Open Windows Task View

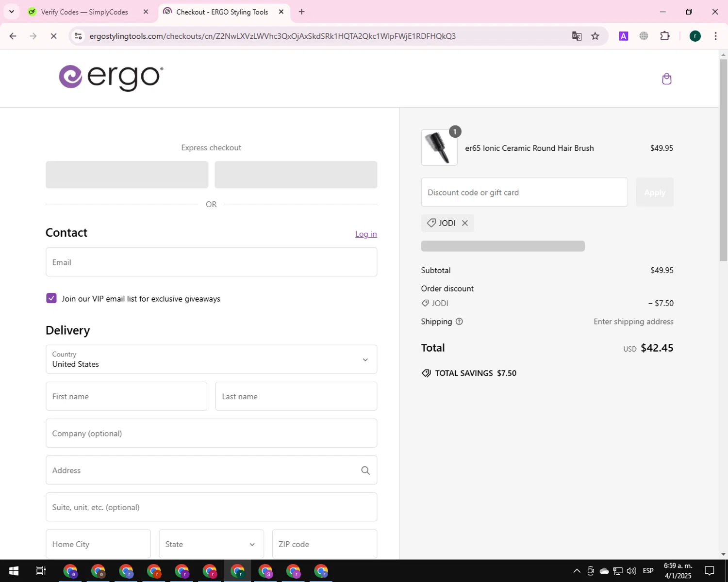point(41,571)
